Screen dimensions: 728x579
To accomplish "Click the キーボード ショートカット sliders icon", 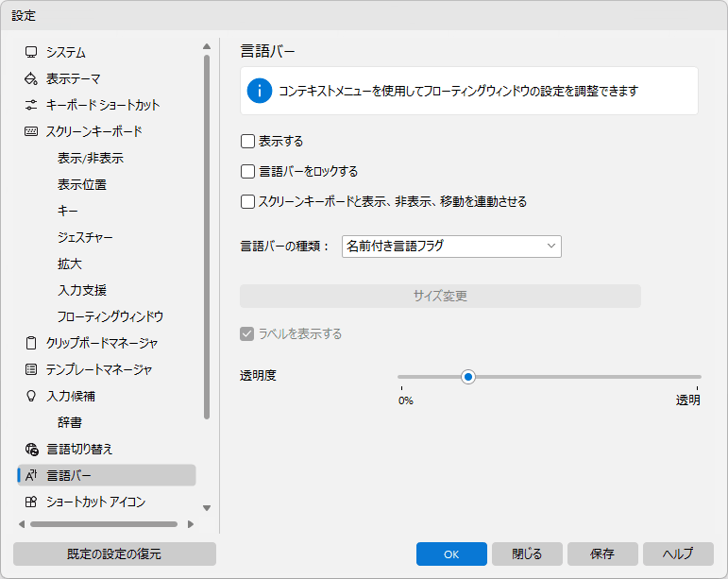I will point(31,105).
